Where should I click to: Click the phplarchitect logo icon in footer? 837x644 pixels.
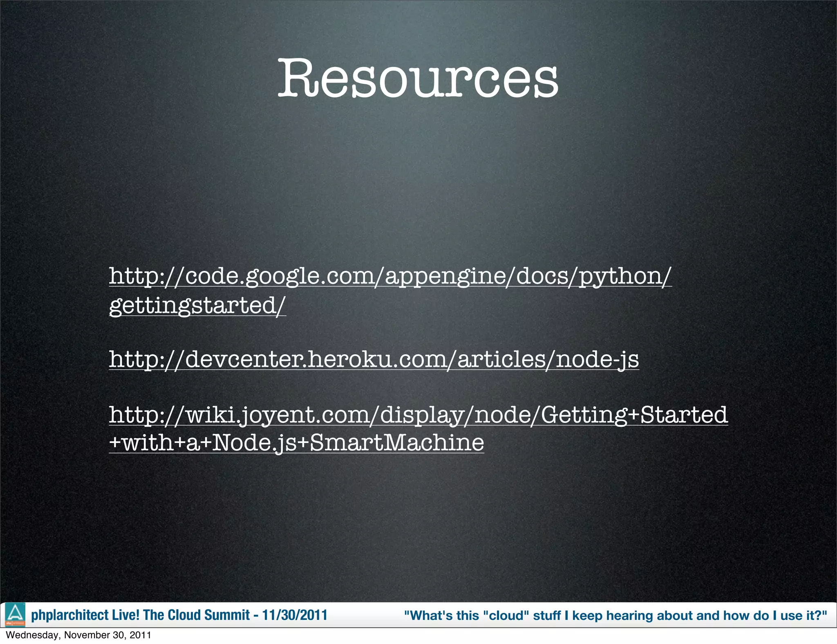click(15, 615)
